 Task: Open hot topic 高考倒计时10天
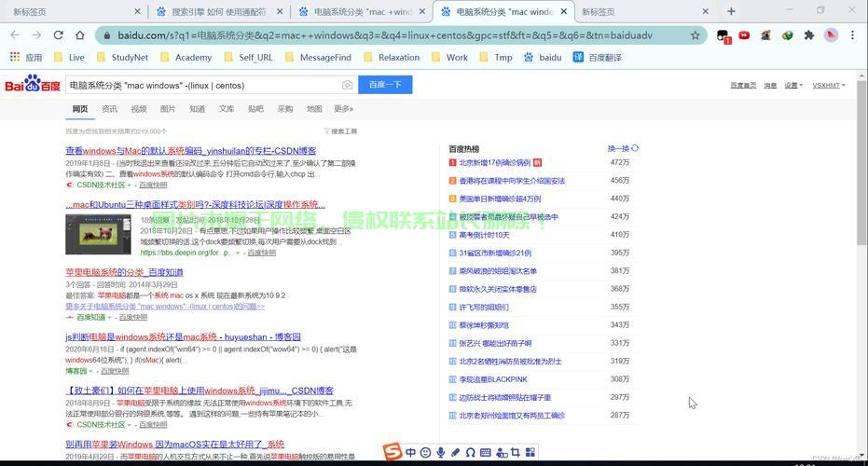(484, 235)
